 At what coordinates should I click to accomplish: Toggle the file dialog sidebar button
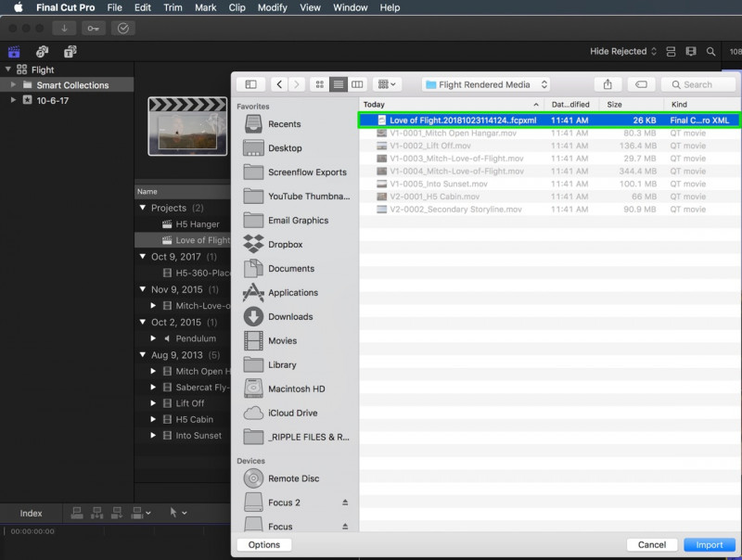point(250,84)
